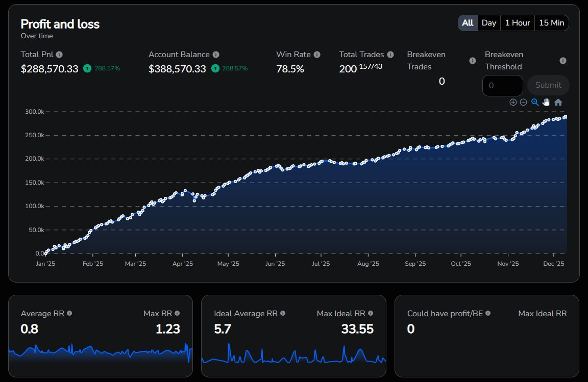Image resolution: width=588 pixels, height=382 pixels.
Task: Click the Ideal Average RR info icon
Action: [283, 313]
